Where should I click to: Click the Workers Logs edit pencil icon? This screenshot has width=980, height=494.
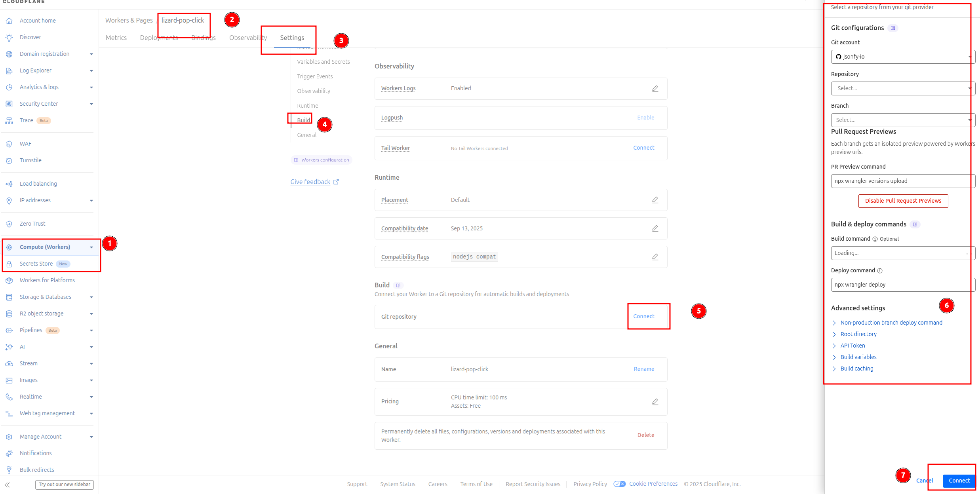655,89
